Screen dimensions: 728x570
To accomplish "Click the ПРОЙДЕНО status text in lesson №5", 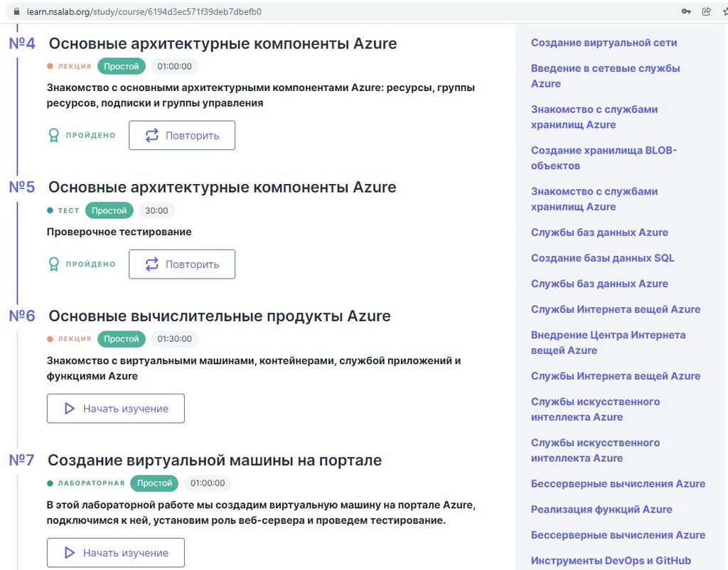I will (x=90, y=264).
